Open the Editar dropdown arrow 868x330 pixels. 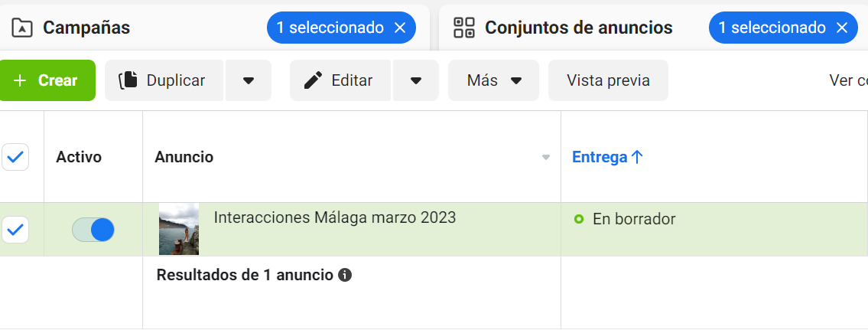416,80
